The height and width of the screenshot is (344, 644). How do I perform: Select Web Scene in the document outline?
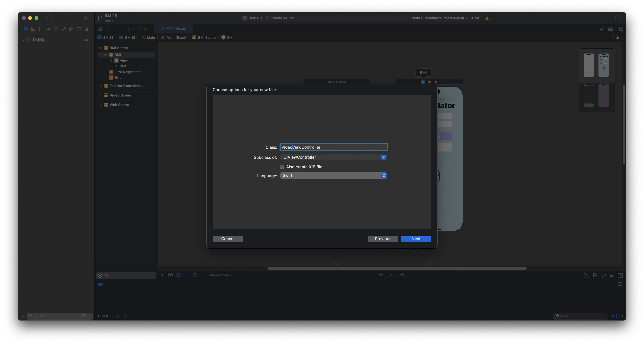119,105
